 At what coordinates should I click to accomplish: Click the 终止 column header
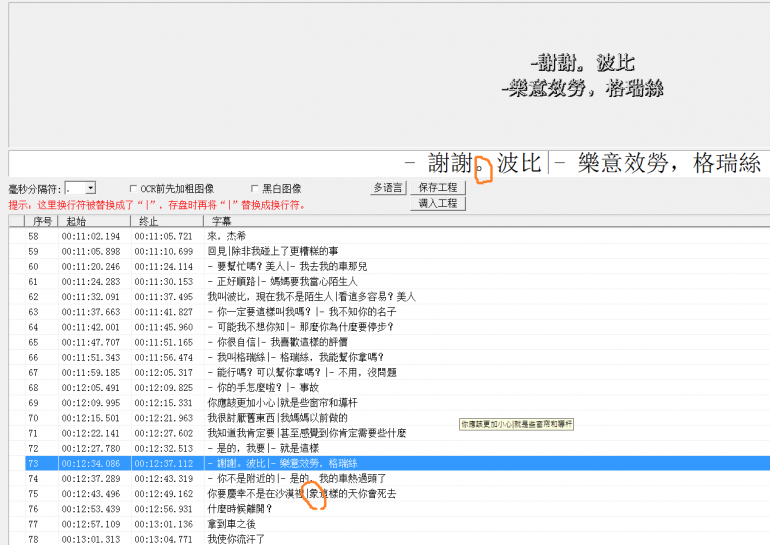pyautogui.click(x=167, y=221)
